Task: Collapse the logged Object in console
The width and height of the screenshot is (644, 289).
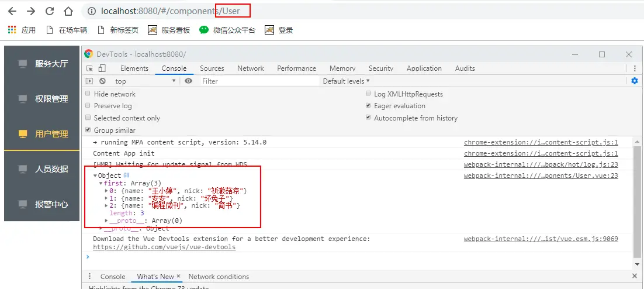Action: click(95, 176)
